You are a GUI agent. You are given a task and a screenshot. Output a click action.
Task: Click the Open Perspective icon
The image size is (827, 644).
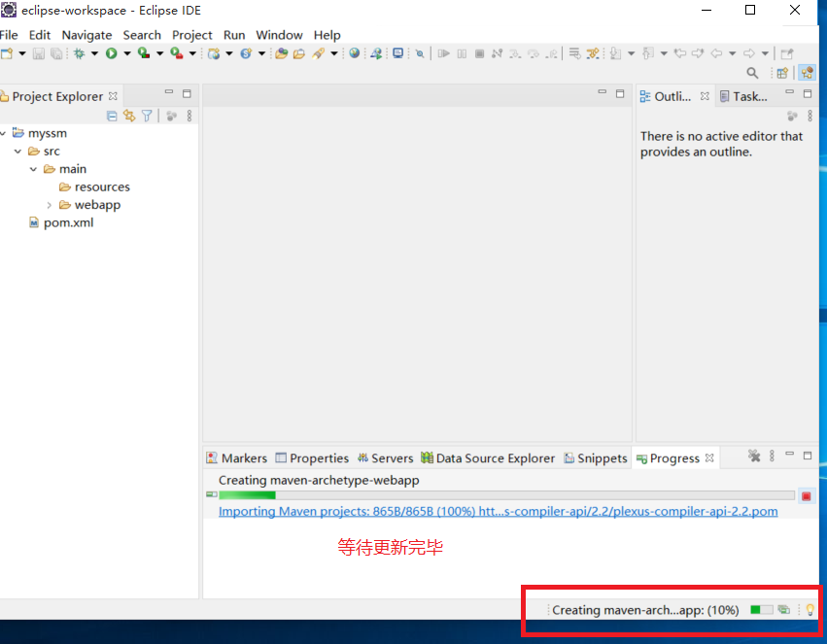(x=782, y=73)
